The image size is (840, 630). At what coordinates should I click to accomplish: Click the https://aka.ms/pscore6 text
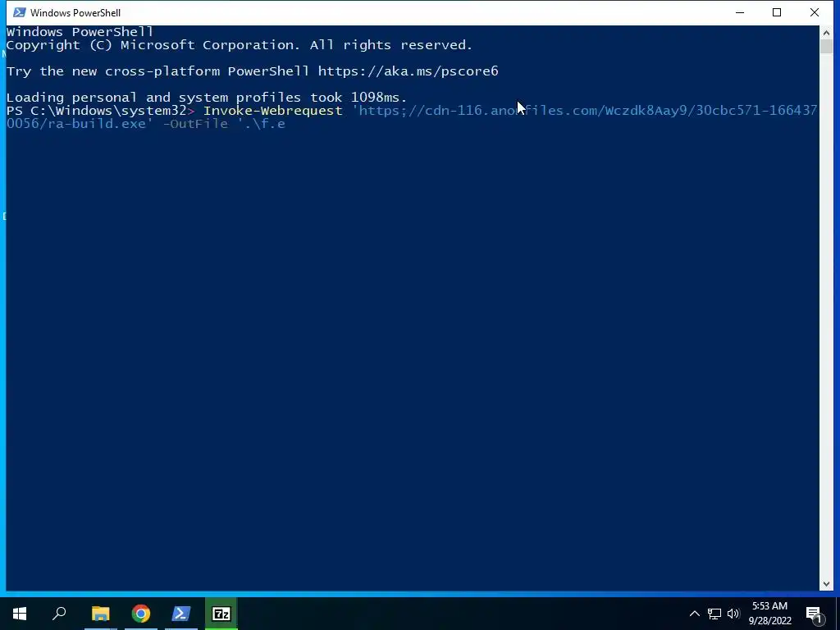pos(409,71)
